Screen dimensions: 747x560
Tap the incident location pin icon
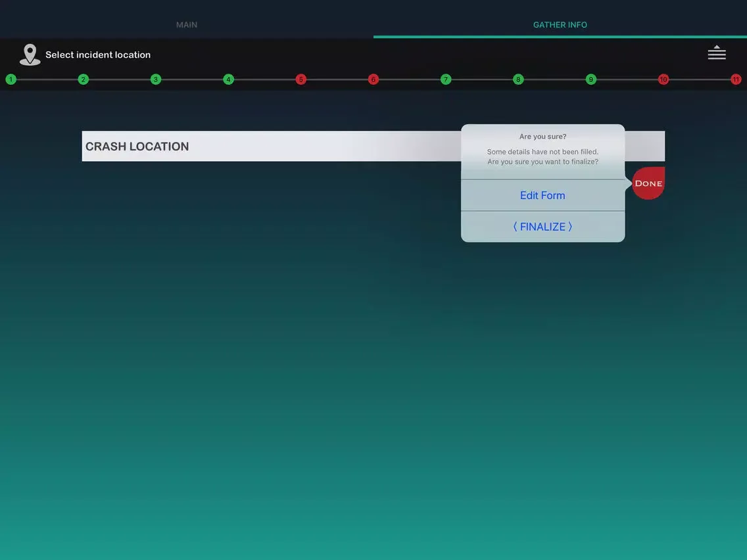(30, 55)
